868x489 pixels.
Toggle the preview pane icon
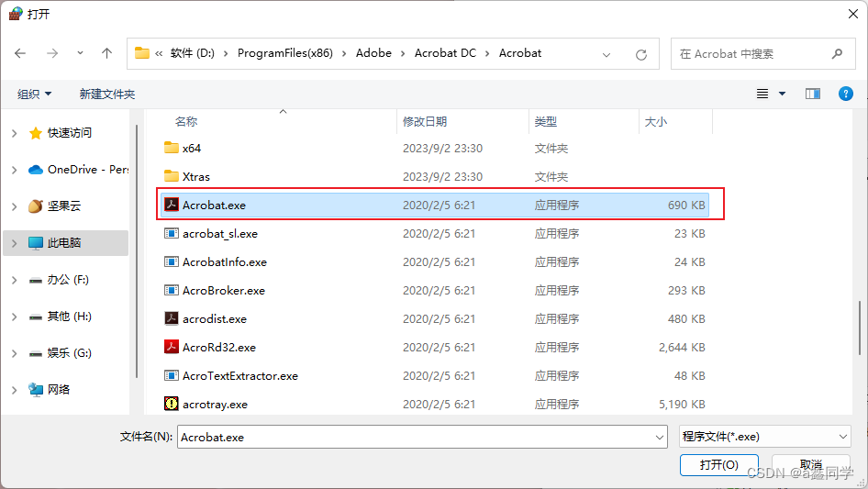tap(813, 94)
